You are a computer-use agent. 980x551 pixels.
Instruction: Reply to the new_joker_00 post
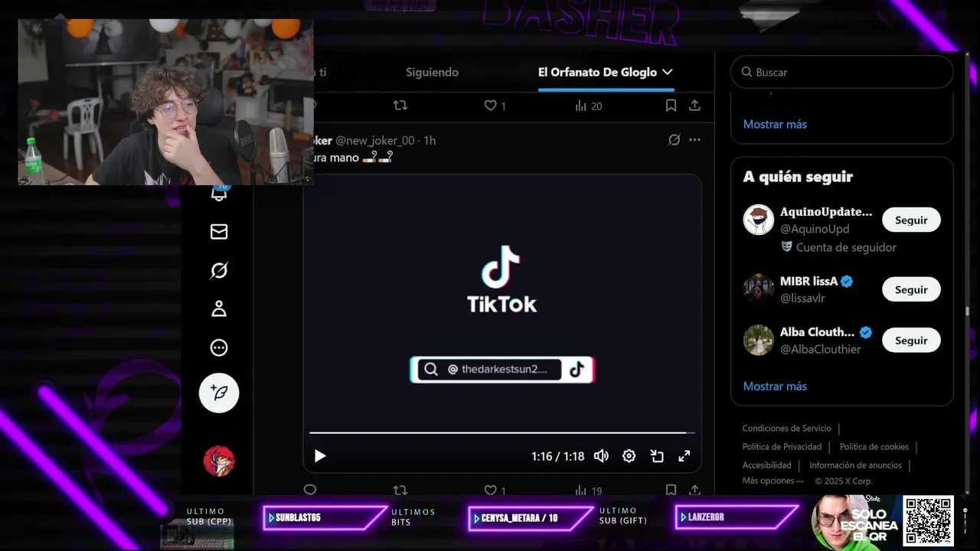(x=310, y=490)
